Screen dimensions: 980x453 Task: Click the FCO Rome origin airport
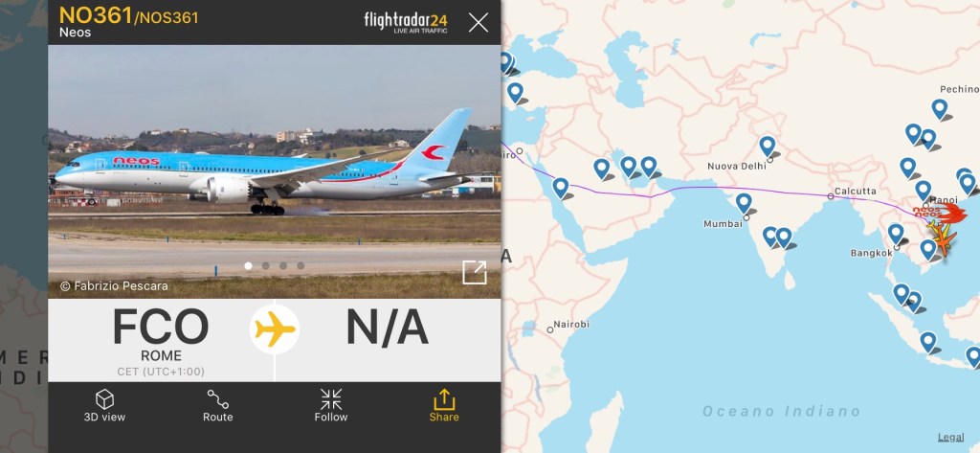pos(161,340)
